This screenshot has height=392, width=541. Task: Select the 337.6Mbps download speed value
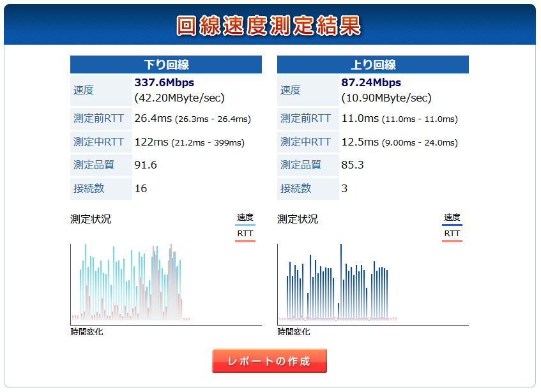click(164, 82)
